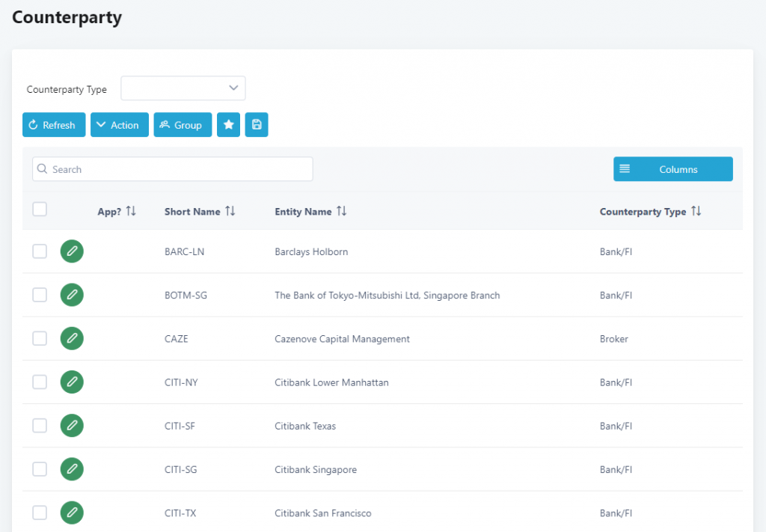This screenshot has height=532, width=766.
Task: Click the Group button
Action: (x=183, y=125)
